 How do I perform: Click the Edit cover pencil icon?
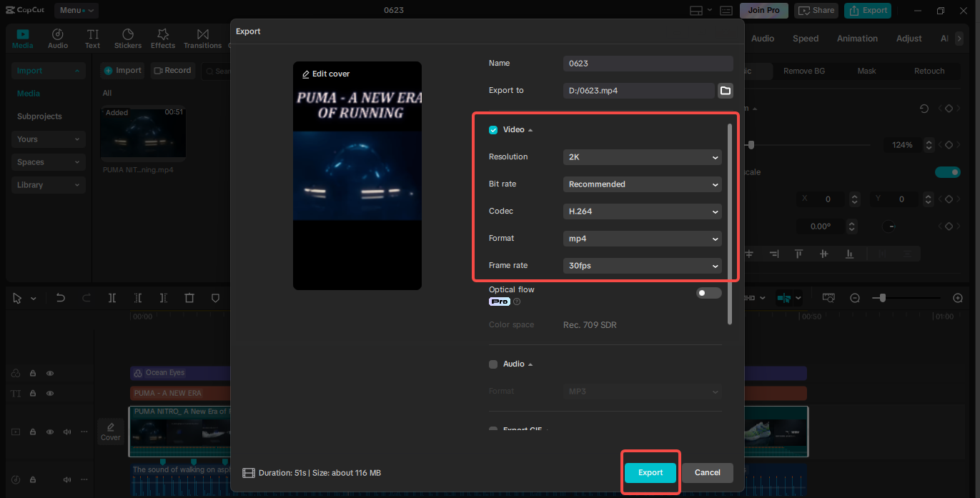point(306,74)
